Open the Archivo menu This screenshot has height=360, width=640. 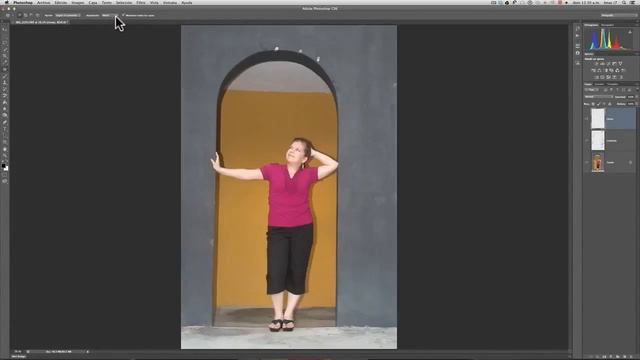pos(43,2)
